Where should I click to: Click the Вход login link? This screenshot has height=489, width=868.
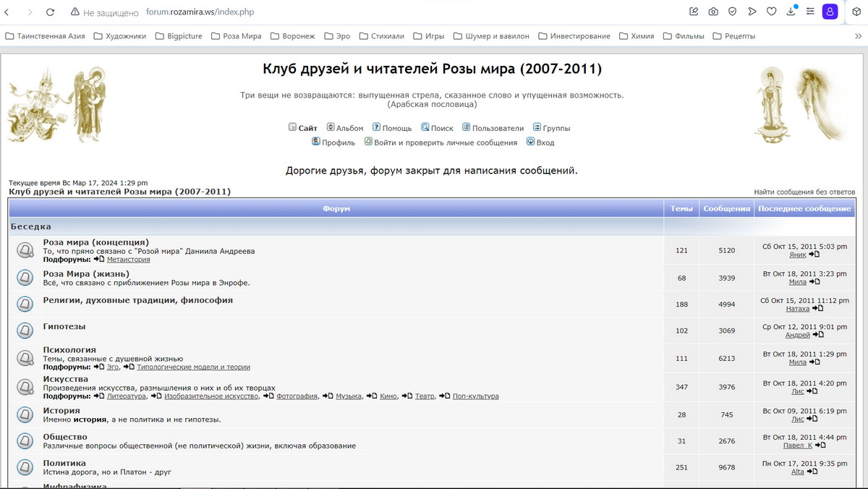pos(540,143)
